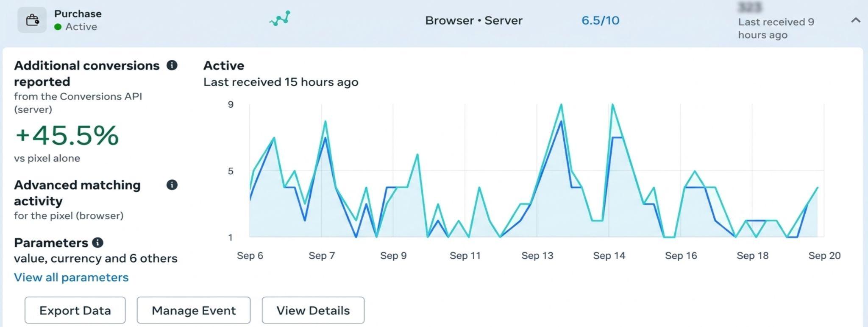Click the Browser • Server integration label
868x327 pixels.
coord(474,20)
